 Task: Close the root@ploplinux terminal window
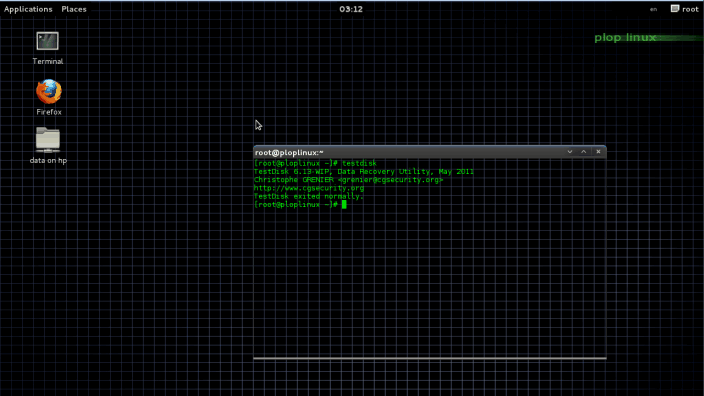(598, 152)
